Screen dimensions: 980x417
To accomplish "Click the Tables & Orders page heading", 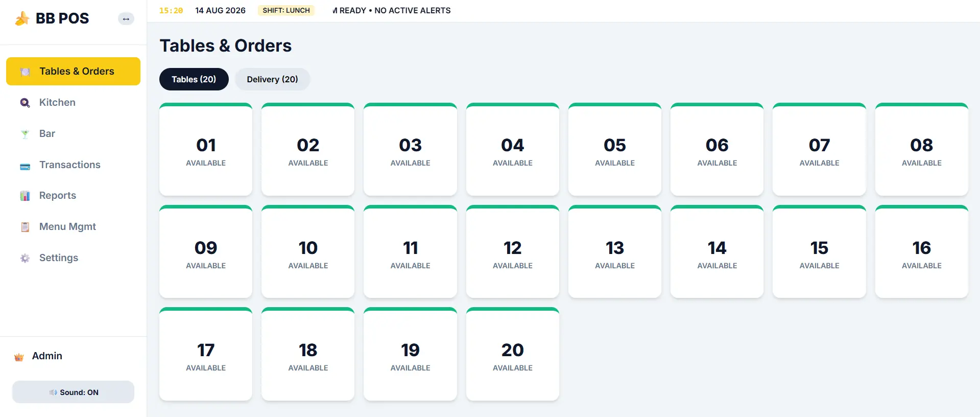I will pyautogui.click(x=226, y=45).
